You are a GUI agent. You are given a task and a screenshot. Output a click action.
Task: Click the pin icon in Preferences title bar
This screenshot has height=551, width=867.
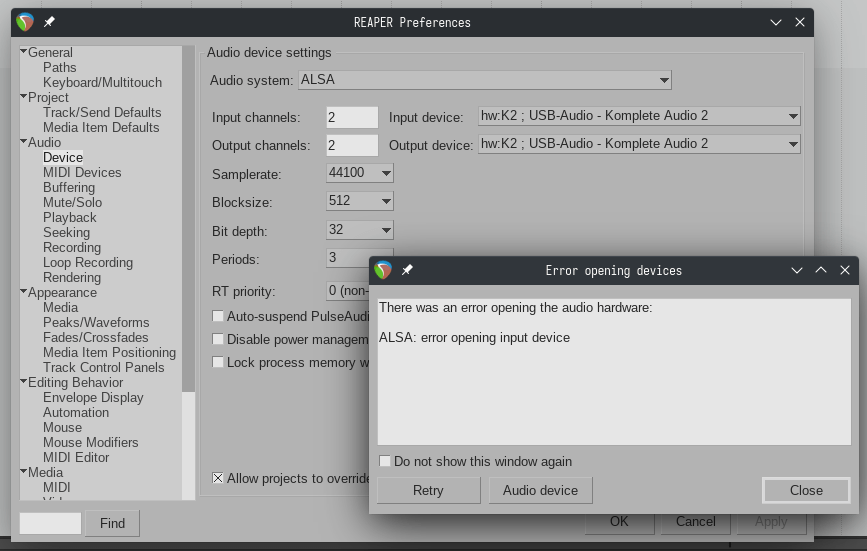coord(48,22)
